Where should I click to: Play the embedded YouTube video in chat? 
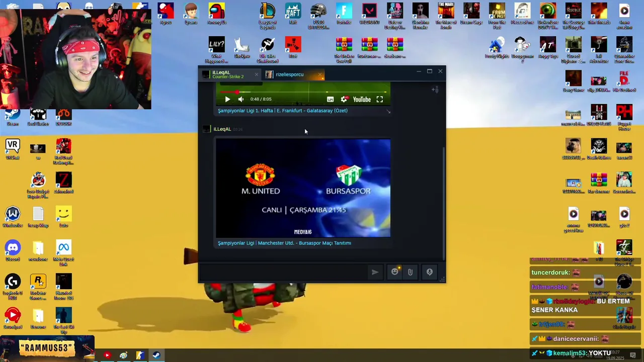coord(227,100)
